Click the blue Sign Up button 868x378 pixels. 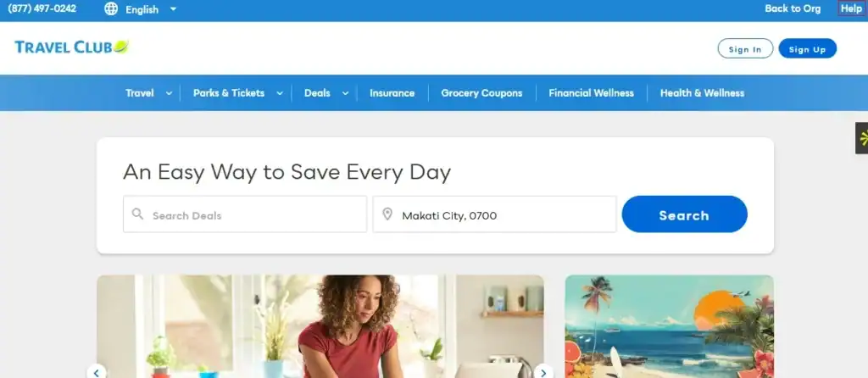coord(807,48)
